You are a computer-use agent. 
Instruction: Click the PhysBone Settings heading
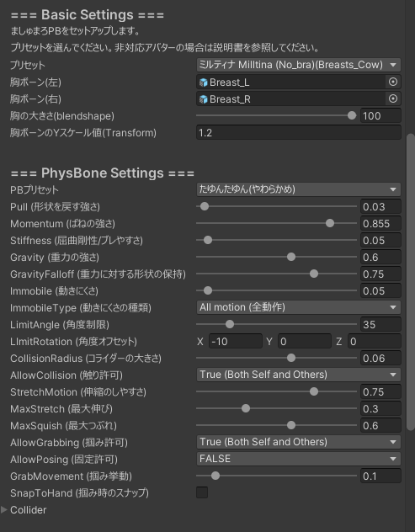[103, 173]
